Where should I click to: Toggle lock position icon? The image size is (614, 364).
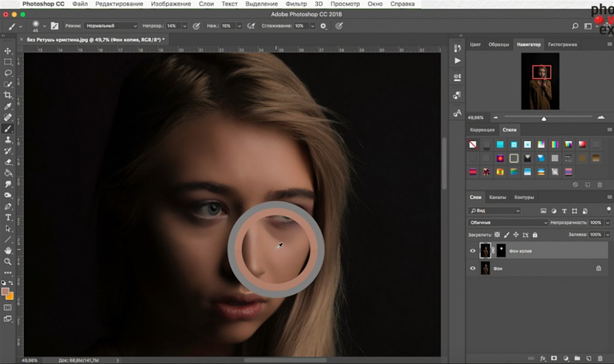(x=516, y=235)
